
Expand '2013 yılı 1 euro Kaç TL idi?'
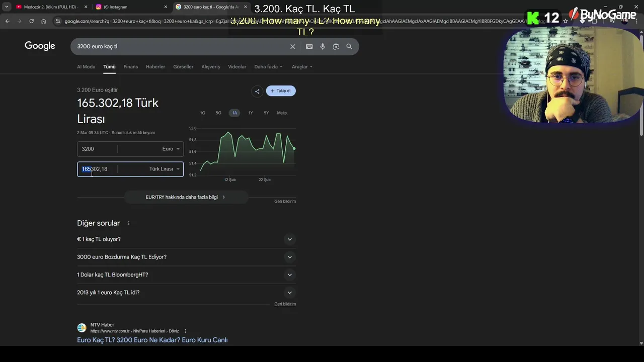click(x=186, y=293)
